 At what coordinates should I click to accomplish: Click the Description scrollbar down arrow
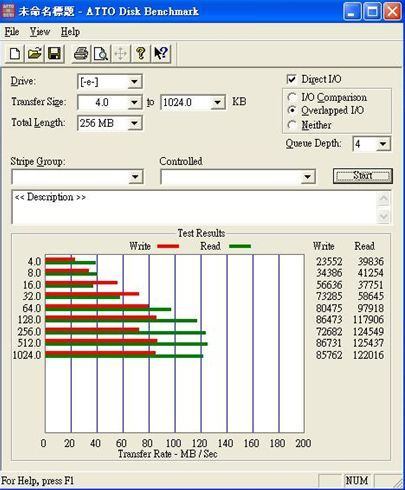click(x=384, y=217)
